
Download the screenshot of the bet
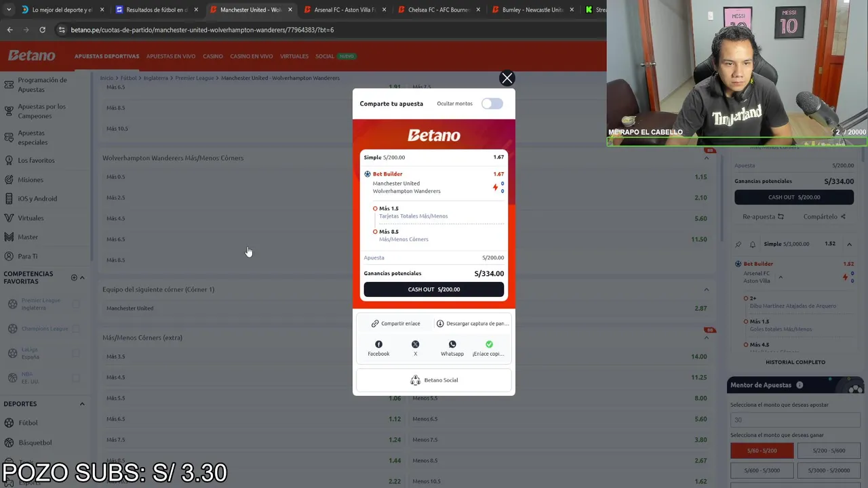point(473,323)
